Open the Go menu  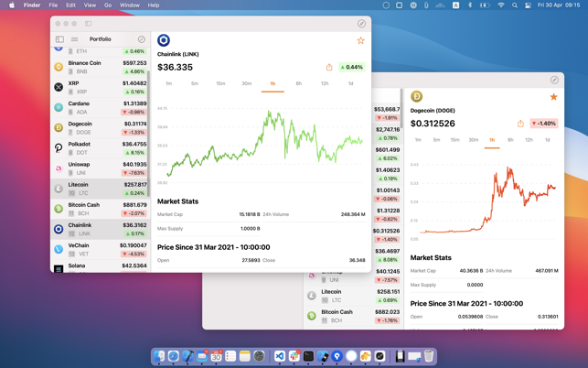pos(108,5)
